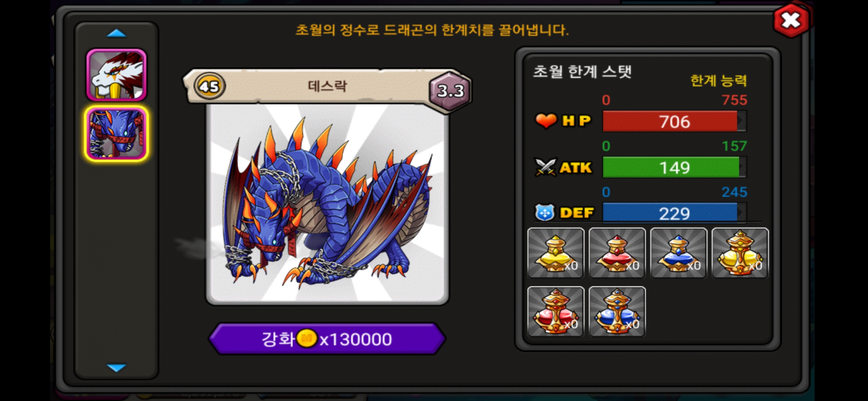
Task: Click the red heart HP icon
Action: coord(546,121)
